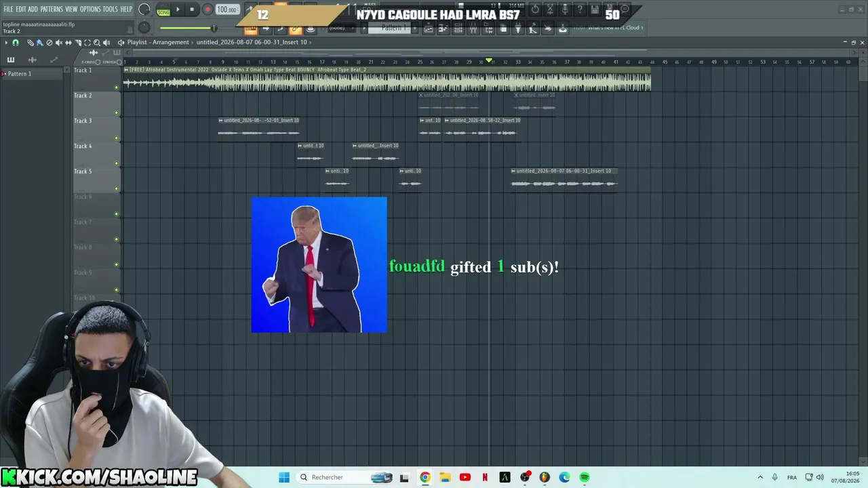Toggle mute switch on Track 2
This screenshot has height=488, width=868.
117,113
